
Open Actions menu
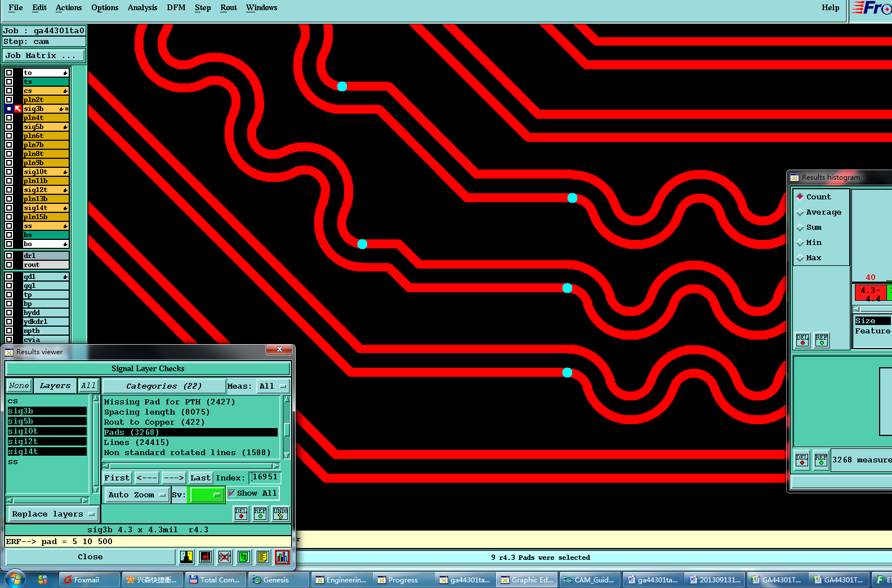coord(69,7)
